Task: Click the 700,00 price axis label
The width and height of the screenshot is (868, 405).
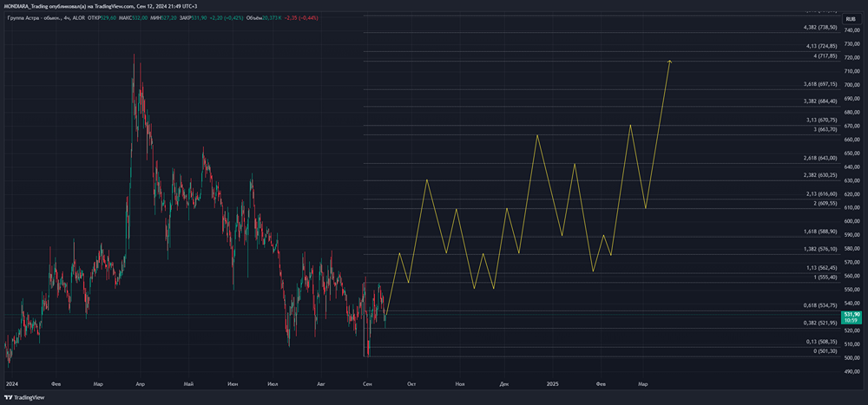Action: [852, 85]
